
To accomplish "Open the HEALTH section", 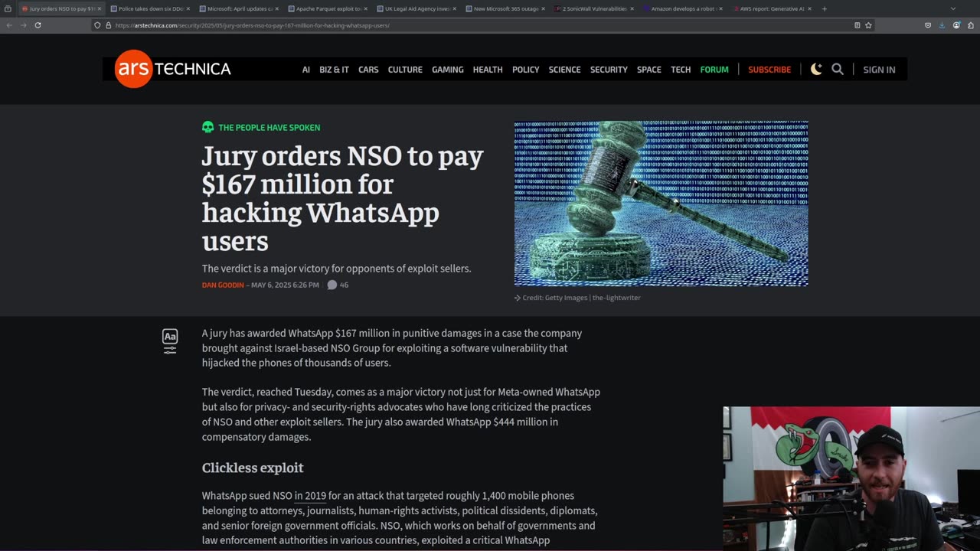I will 488,70.
